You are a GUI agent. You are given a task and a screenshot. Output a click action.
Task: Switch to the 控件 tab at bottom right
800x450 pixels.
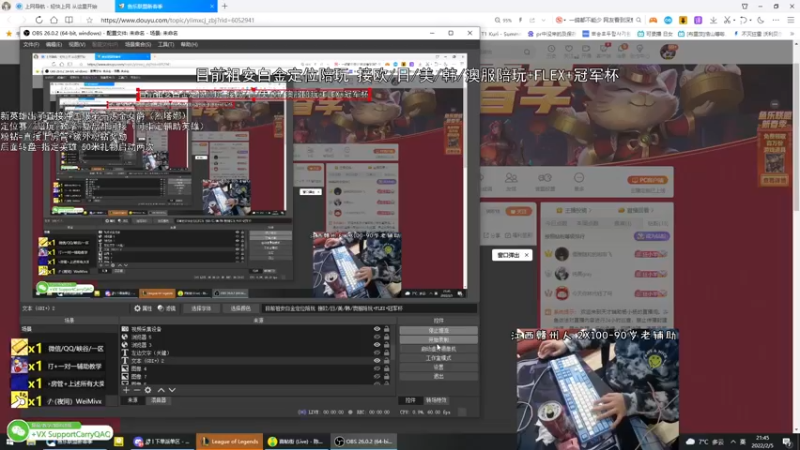[x=410, y=401]
